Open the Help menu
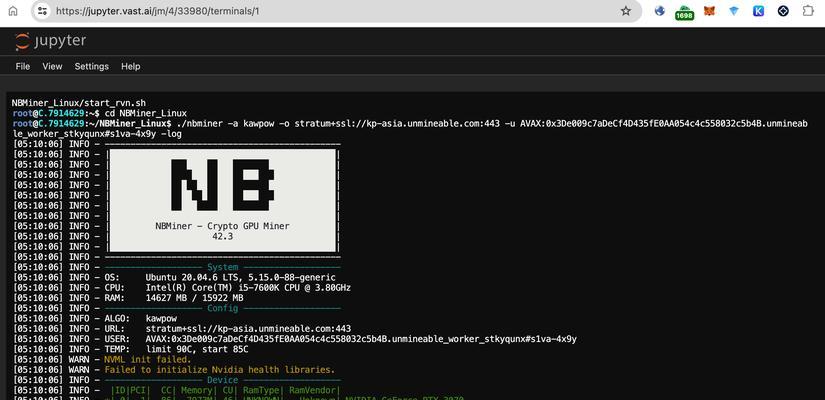 [x=130, y=66]
